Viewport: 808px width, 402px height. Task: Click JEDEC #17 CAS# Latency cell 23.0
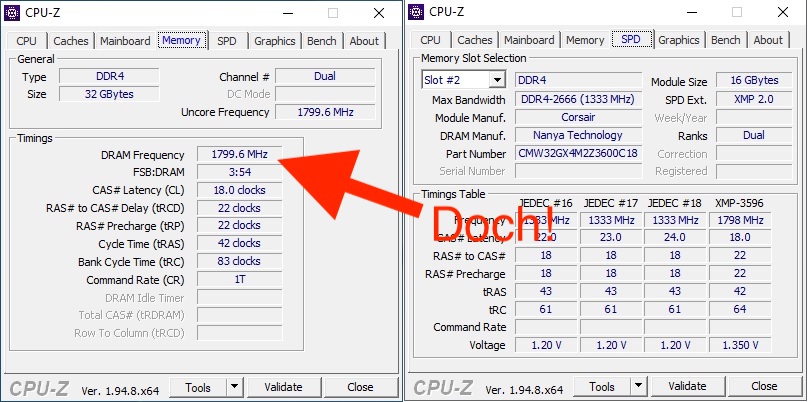[611, 237]
